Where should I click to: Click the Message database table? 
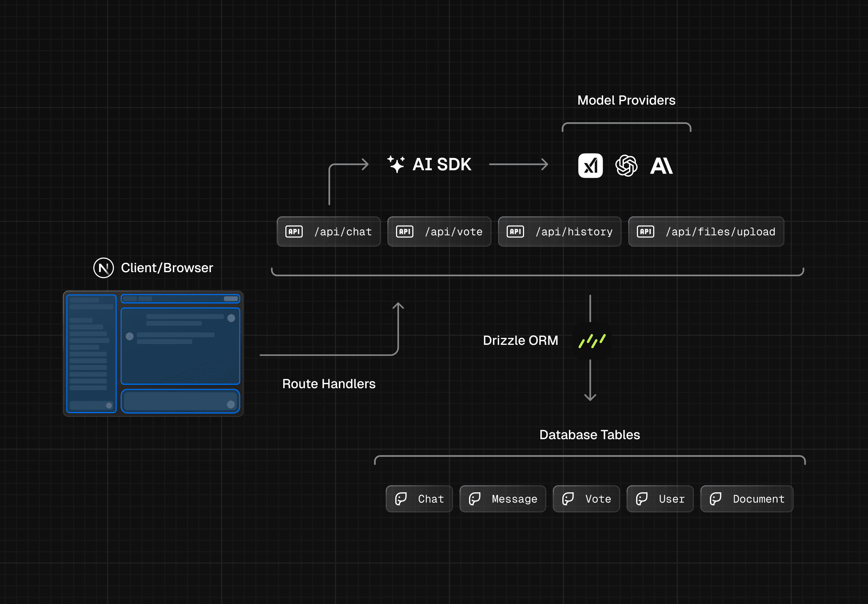coord(503,498)
